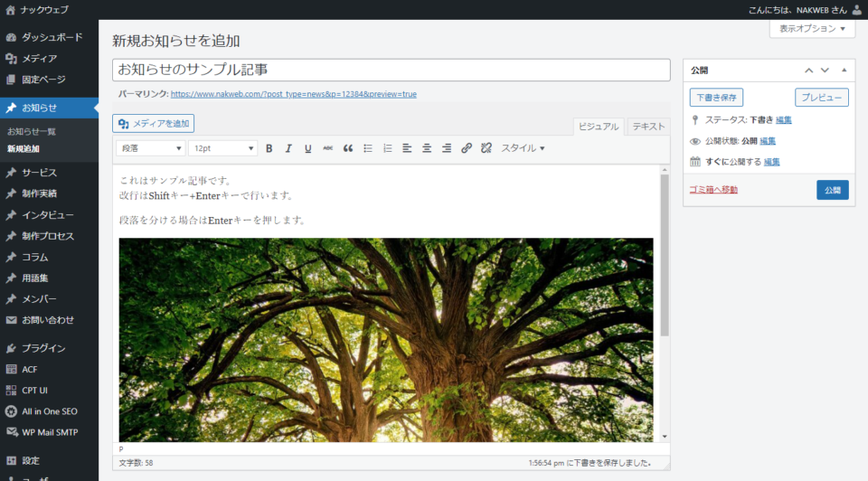Align text left

click(x=407, y=148)
